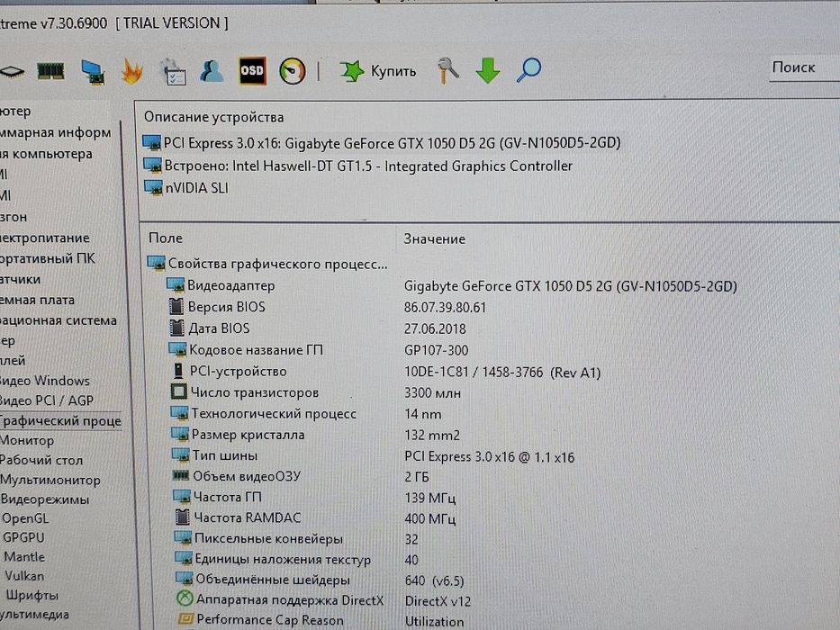Click the green download update arrow

[x=487, y=70]
